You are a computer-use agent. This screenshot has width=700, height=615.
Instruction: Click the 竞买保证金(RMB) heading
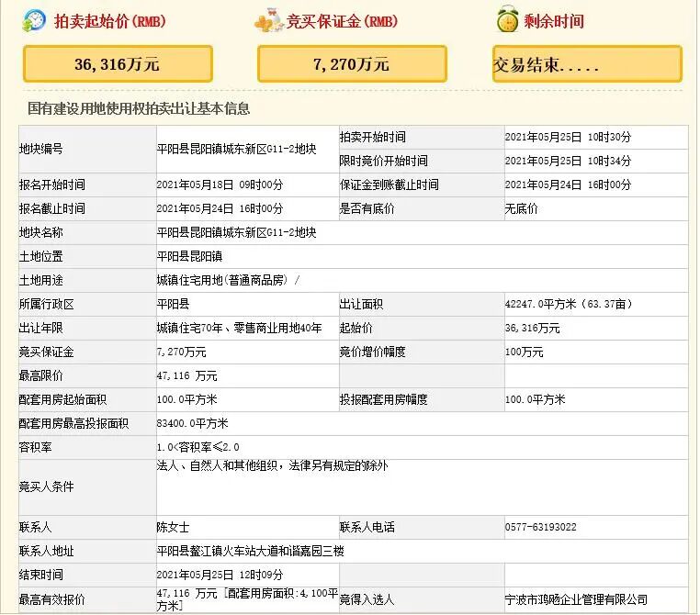tap(342, 21)
